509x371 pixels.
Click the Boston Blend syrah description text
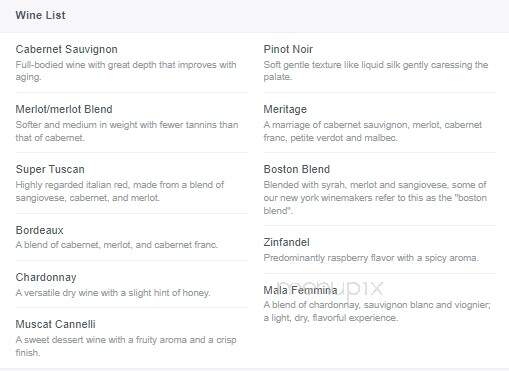tap(375, 198)
